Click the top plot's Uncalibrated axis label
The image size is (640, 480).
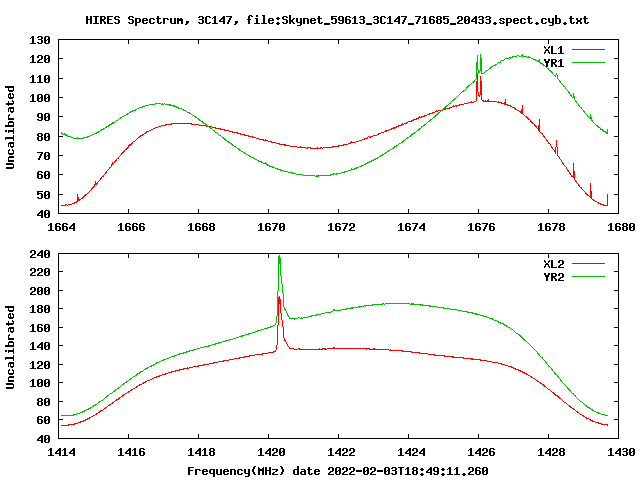point(10,127)
